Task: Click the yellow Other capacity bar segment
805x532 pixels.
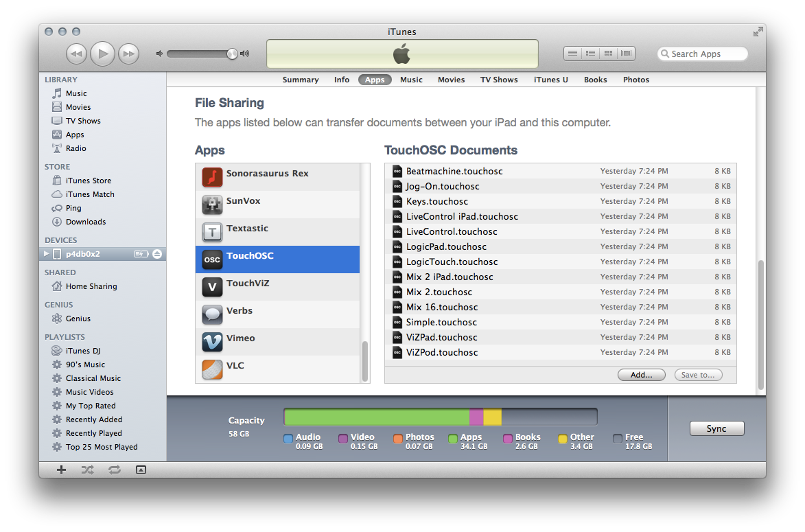Action: [x=492, y=417]
